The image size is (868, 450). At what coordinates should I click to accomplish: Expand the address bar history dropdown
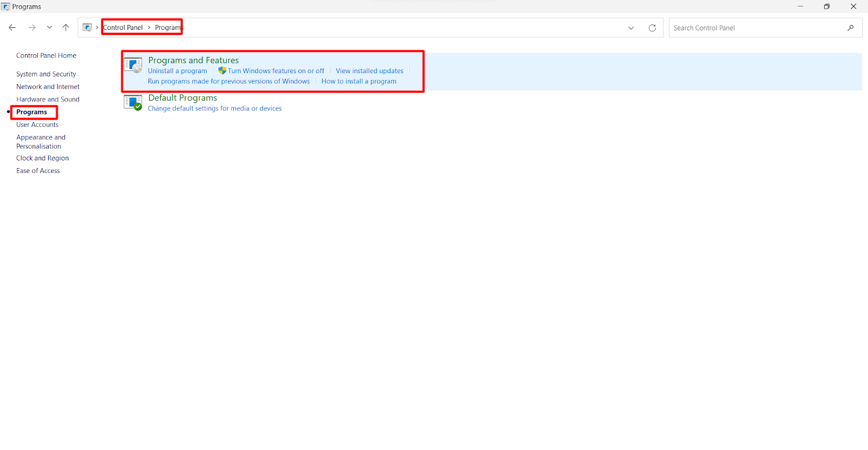pos(631,28)
